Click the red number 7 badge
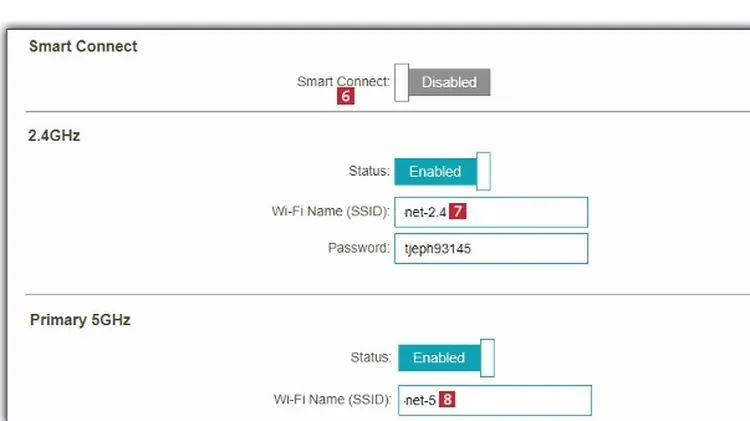Image resolution: width=750 pixels, height=421 pixels. [x=458, y=211]
